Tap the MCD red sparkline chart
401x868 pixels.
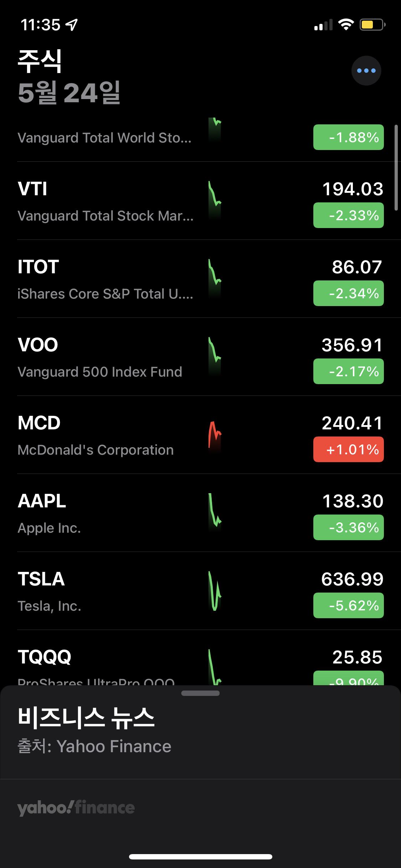215,435
